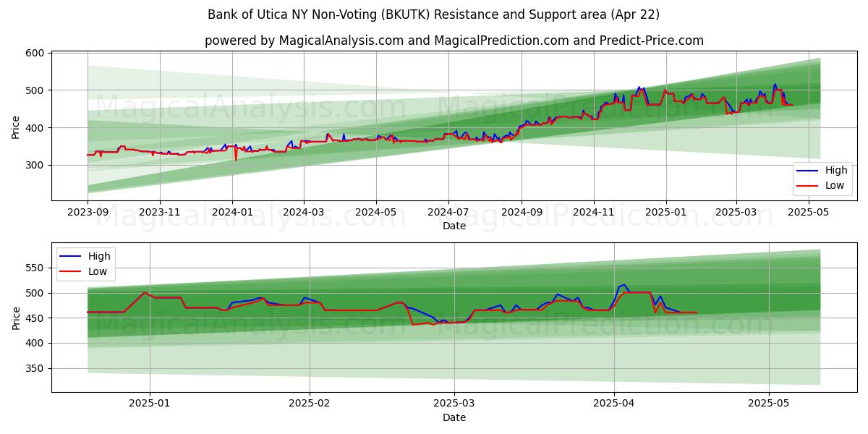868x434 pixels.
Task: Click the '2024-05' tick on top chart
Action: tap(375, 212)
